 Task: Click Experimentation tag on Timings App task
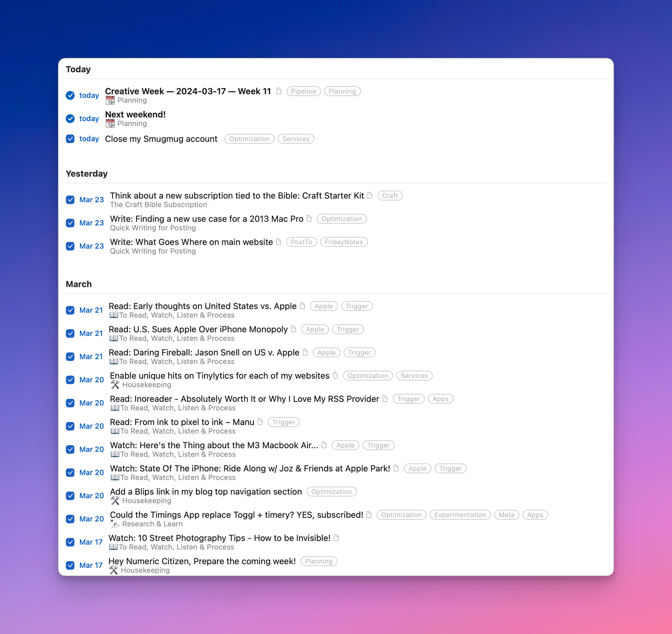pos(460,515)
